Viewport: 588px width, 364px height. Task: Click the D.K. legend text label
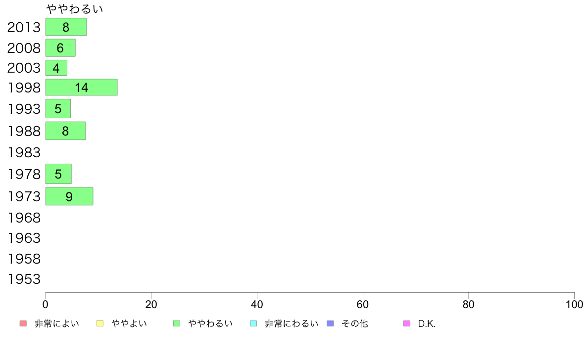click(x=427, y=323)
